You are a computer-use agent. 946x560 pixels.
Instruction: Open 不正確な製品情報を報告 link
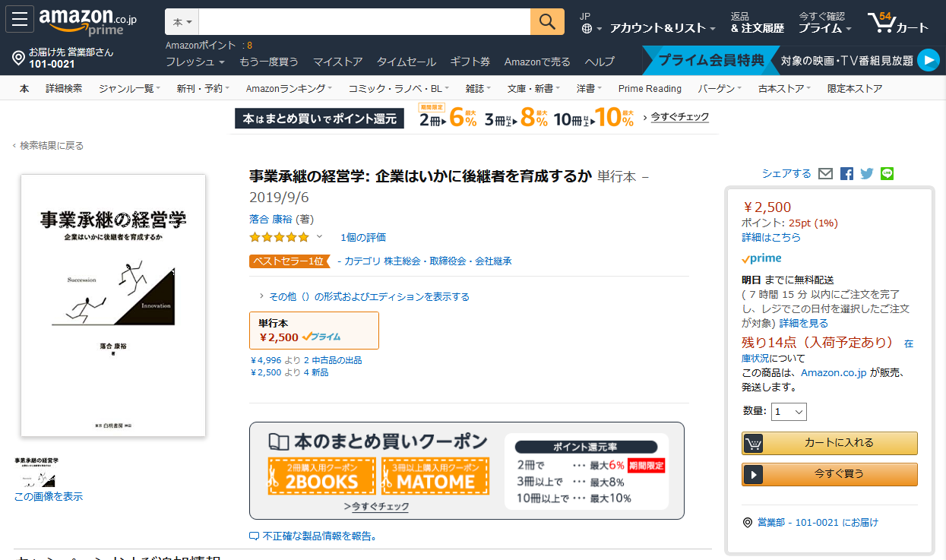coord(319,536)
